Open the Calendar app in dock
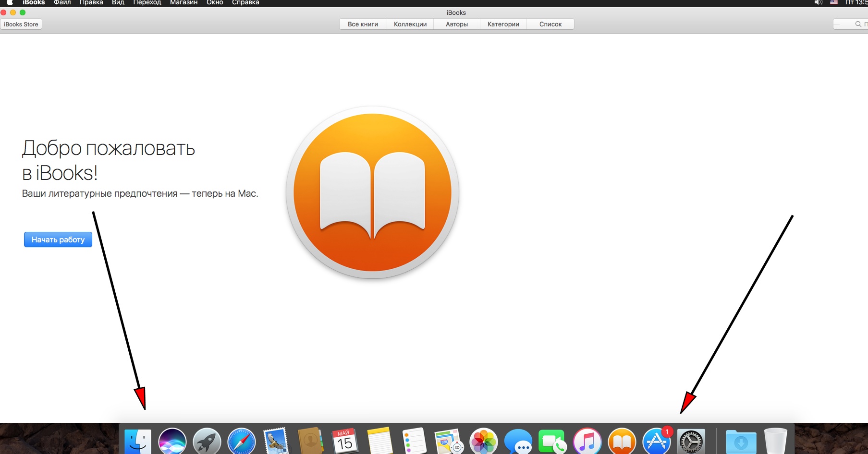The width and height of the screenshot is (868, 454). point(345,442)
